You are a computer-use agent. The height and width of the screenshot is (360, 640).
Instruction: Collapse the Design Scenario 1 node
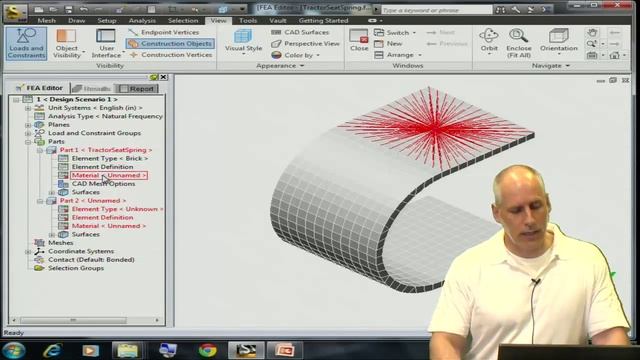[x=16, y=100]
